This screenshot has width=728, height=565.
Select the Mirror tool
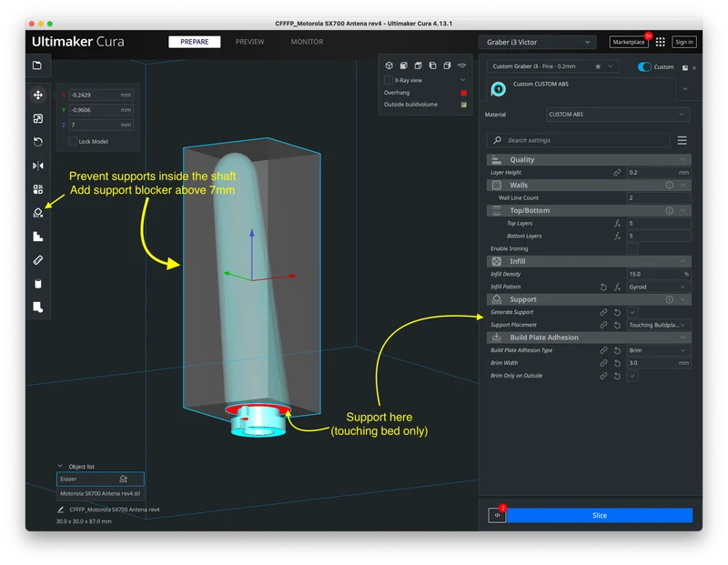[x=38, y=166]
